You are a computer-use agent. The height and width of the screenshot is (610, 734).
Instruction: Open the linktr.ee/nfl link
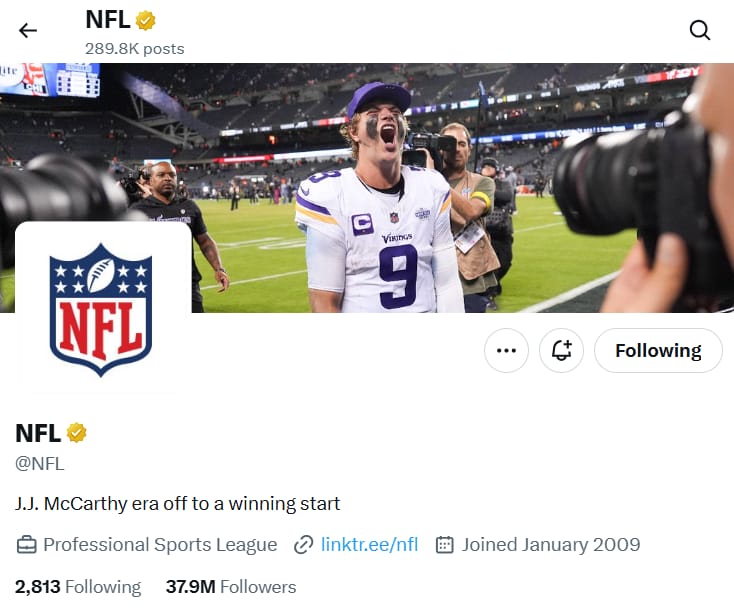point(369,545)
